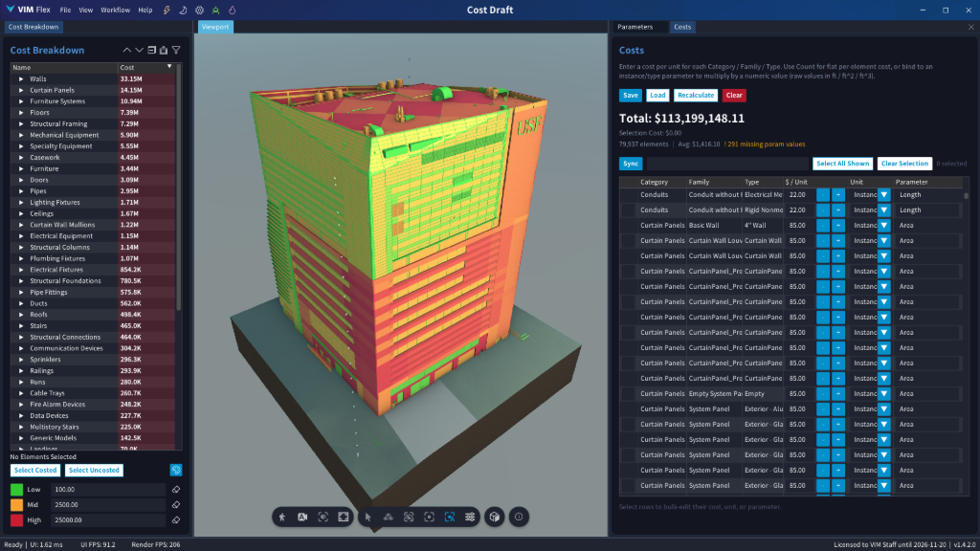Expand the Doors tree row
This screenshot has width=980, height=551.
21,180
